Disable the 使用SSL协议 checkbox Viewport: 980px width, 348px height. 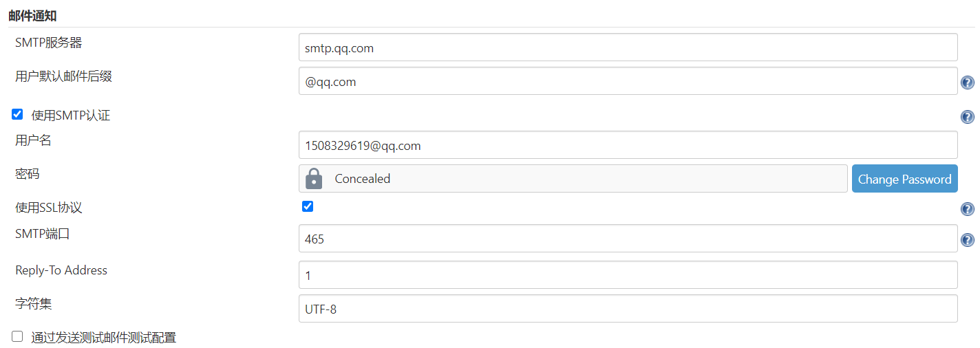(308, 206)
